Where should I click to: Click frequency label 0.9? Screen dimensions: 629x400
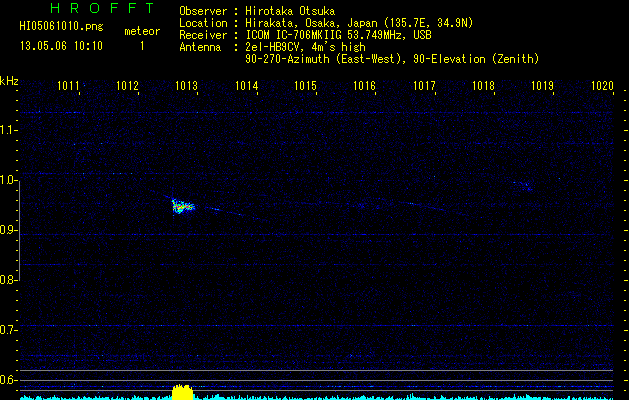tap(8, 230)
